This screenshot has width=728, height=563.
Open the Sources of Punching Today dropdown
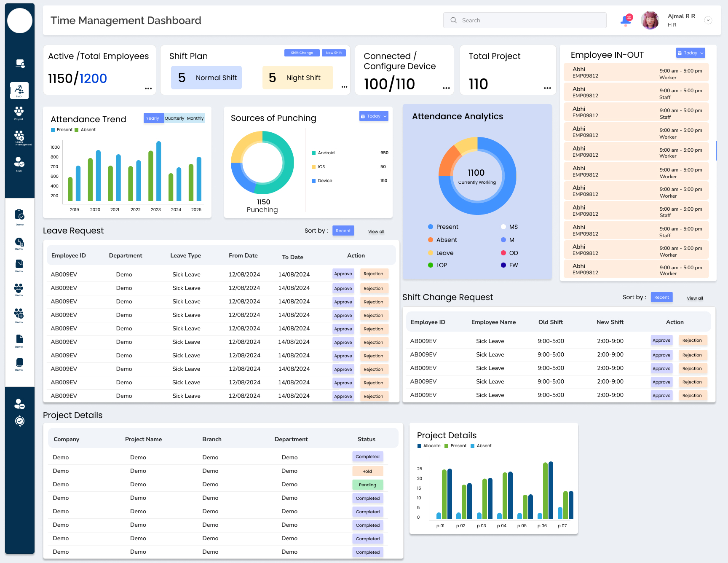click(374, 116)
